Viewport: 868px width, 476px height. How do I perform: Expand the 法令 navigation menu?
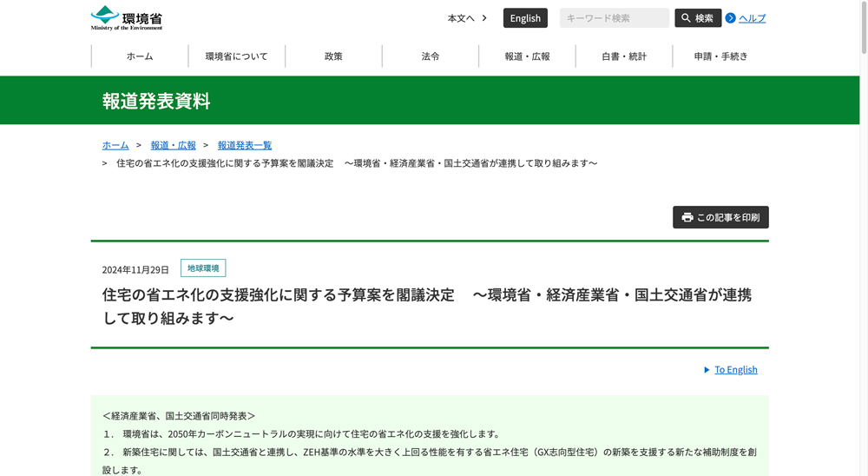pyautogui.click(x=431, y=56)
